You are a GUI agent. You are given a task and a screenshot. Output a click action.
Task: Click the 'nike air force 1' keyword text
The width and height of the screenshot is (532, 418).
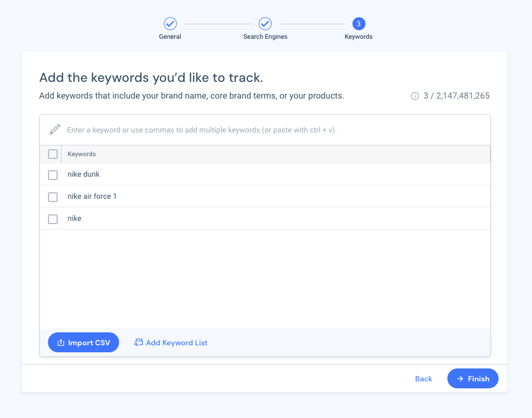click(x=92, y=196)
